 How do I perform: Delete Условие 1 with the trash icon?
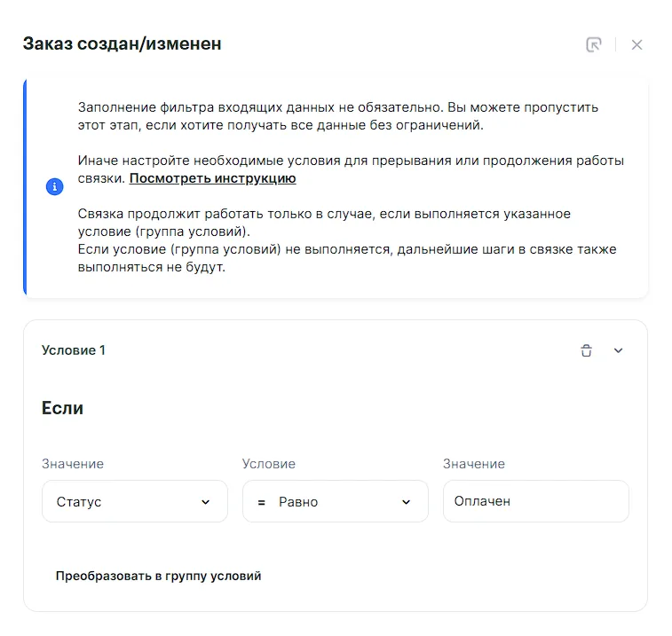click(x=586, y=350)
